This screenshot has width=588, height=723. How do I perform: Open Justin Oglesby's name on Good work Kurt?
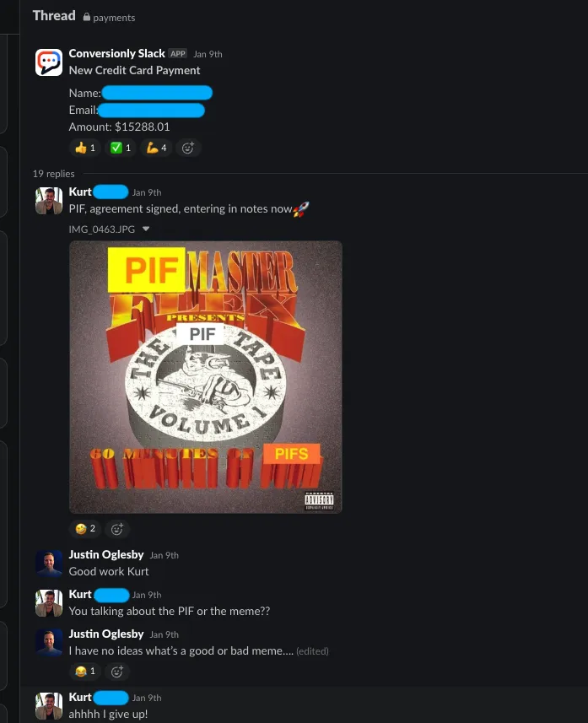coord(106,555)
